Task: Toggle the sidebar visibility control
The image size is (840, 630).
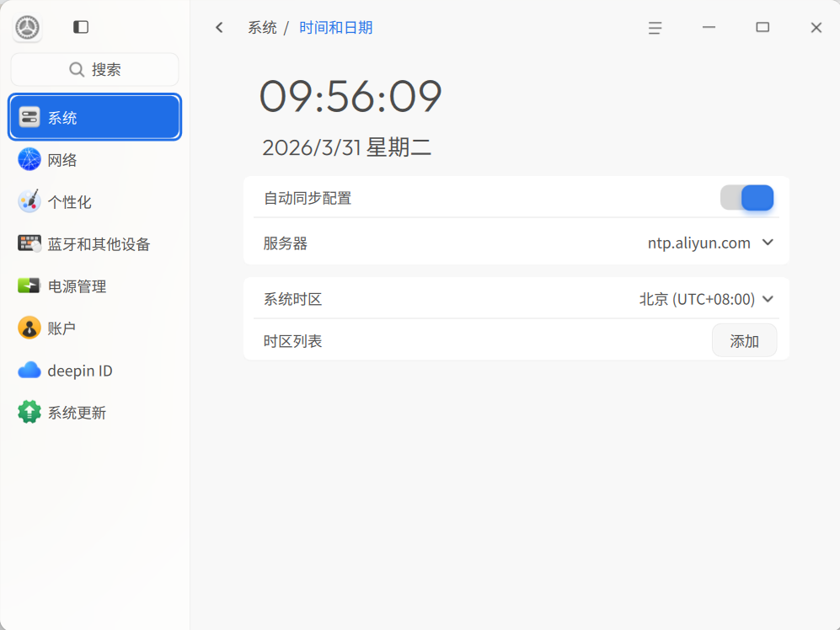Action: [80, 26]
